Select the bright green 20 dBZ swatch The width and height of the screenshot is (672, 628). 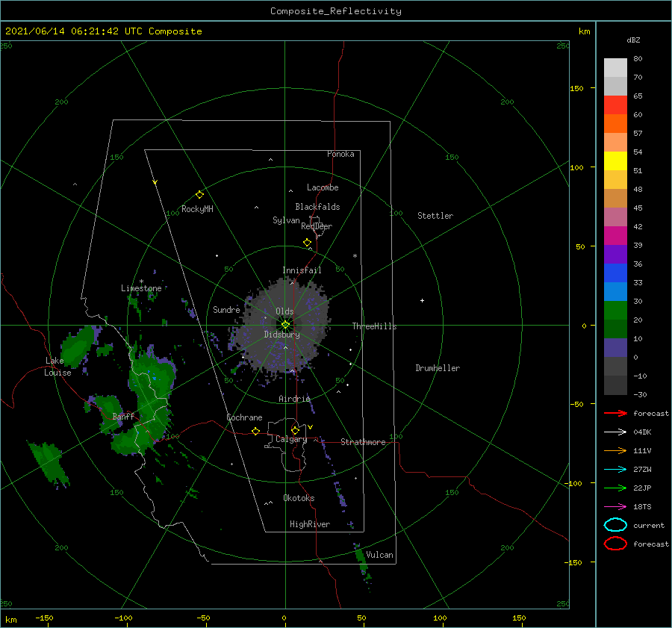click(615, 310)
